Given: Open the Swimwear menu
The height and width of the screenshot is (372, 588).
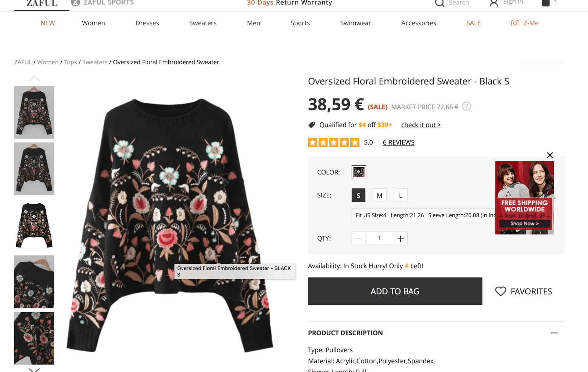Looking at the screenshot, I should point(355,23).
